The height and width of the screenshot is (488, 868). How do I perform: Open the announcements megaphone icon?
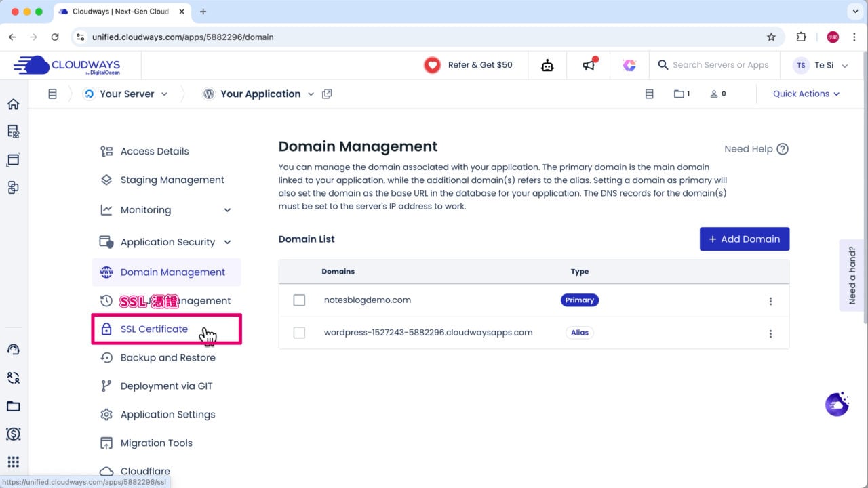pos(589,65)
